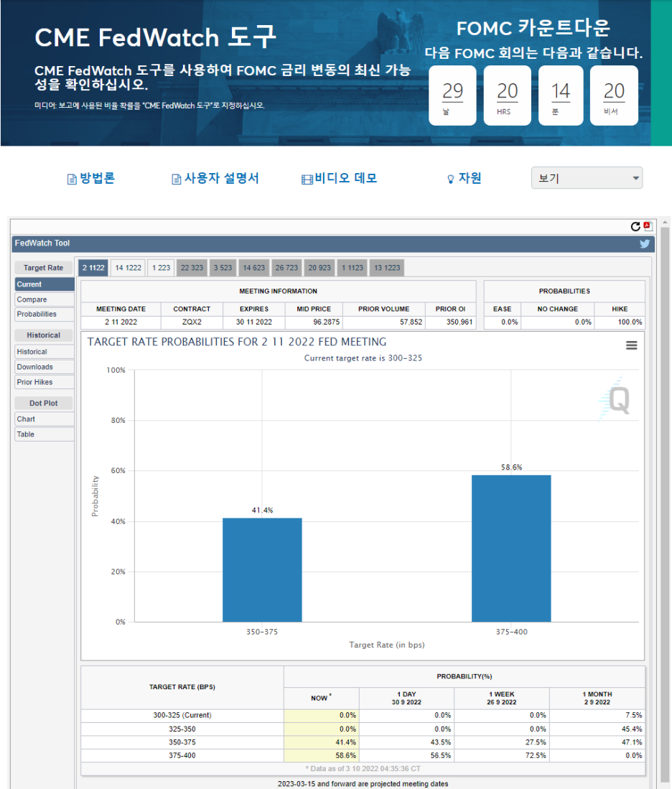Click the Twitter bird icon
Screen dimensions: 672x789
point(644,243)
